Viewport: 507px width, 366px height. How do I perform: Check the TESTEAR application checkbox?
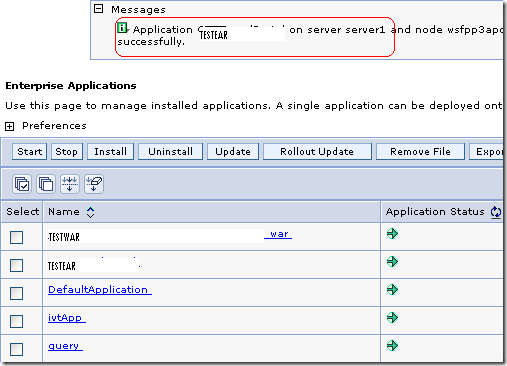click(x=16, y=266)
